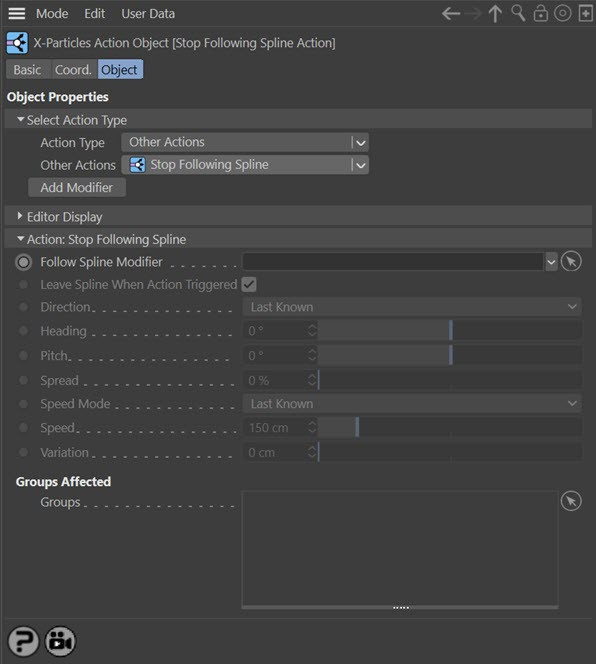
Task: Open the Other Actions Stop Following Spline dropdown
Action: 245,165
